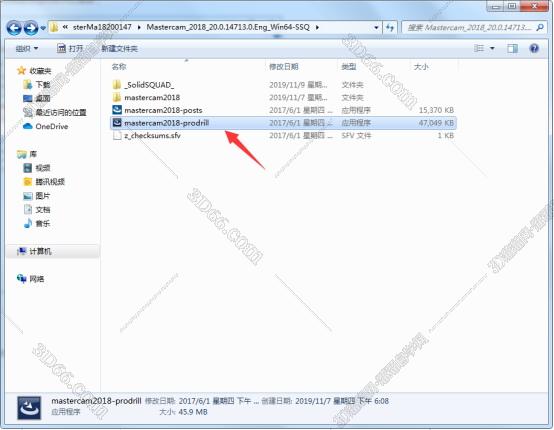Click the 2019/11/9 date of _SolidSQUAD_

point(298,85)
